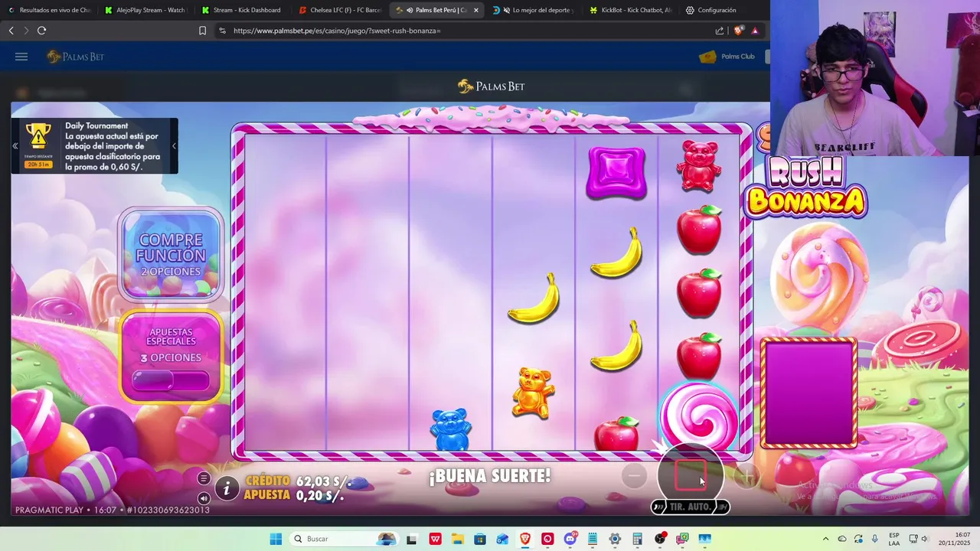Open Brave browser taskbar icon
The height and width of the screenshot is (551, 980).
pyautogui.click(x=525, y=539)
